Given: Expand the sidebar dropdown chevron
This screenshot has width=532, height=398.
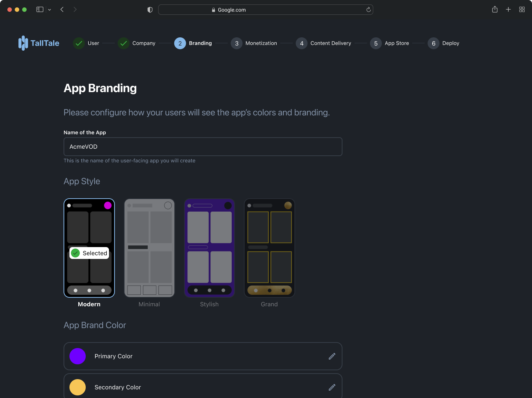Looking at the screenshot, I should point(50,10).
